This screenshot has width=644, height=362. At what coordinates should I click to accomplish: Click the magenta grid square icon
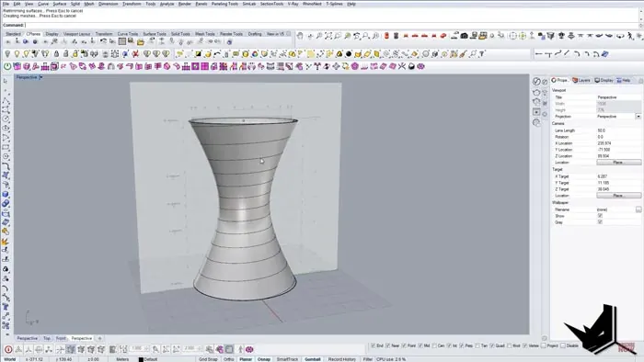pos(205,66)
